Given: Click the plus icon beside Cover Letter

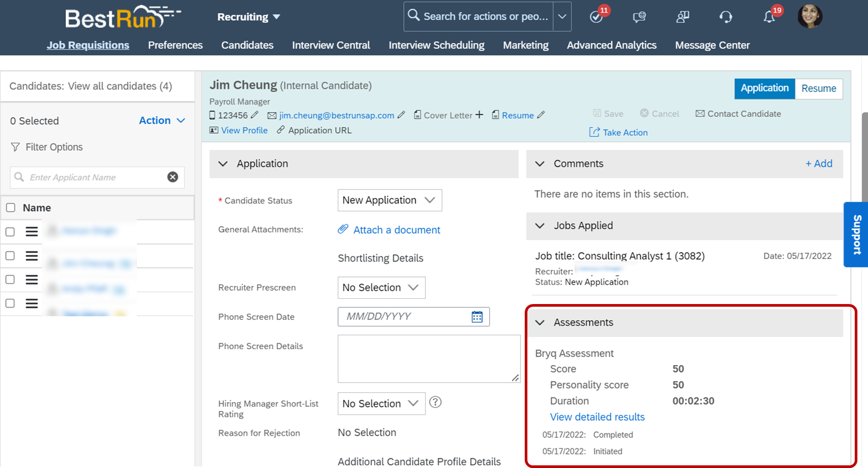Looking at the screenshot, I should 479,115.
